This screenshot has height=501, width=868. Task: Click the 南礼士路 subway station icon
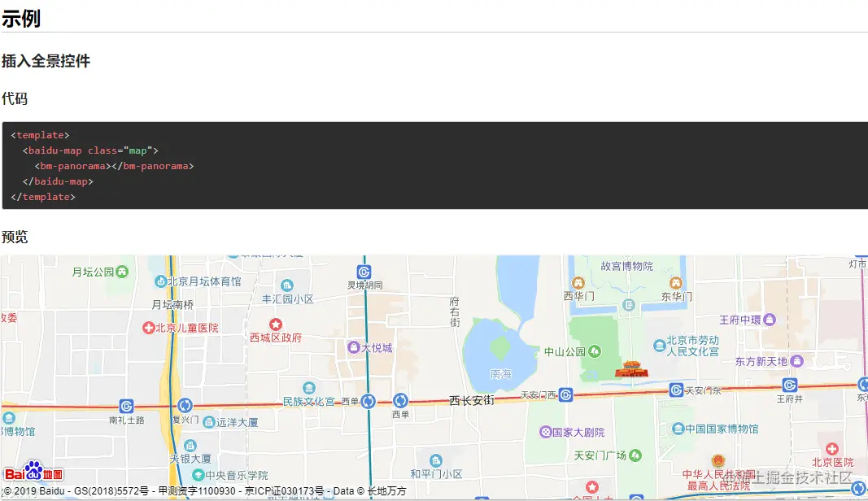coord(126,407)
